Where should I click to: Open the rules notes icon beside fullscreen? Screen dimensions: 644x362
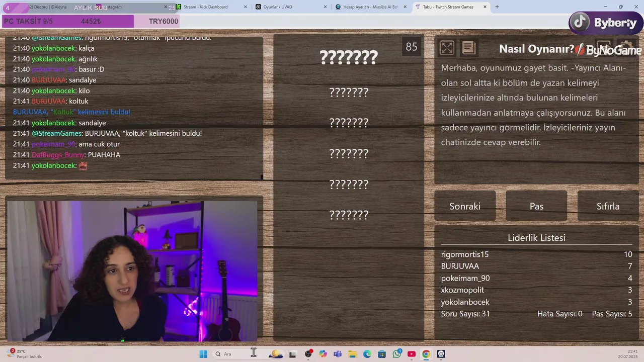click(468, 48)
